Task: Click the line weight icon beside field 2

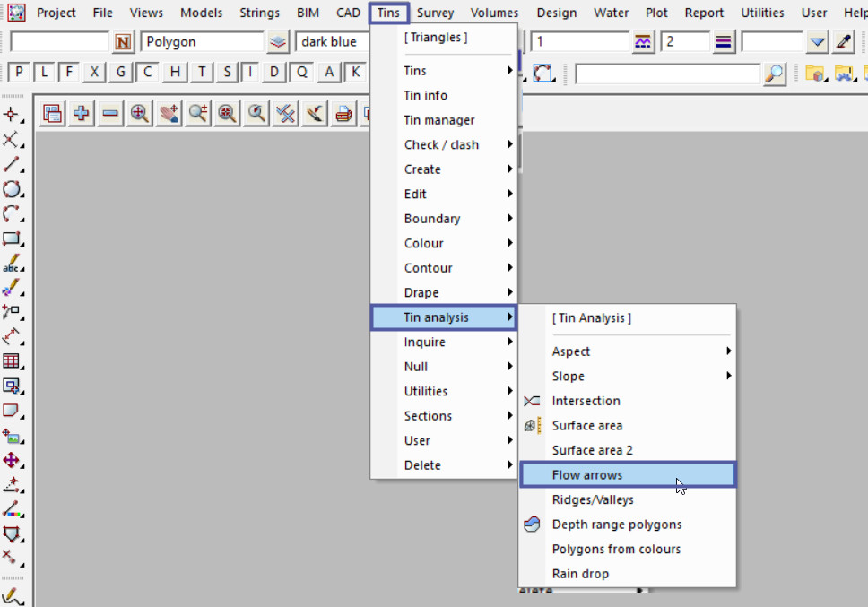Action: (724, 42)
